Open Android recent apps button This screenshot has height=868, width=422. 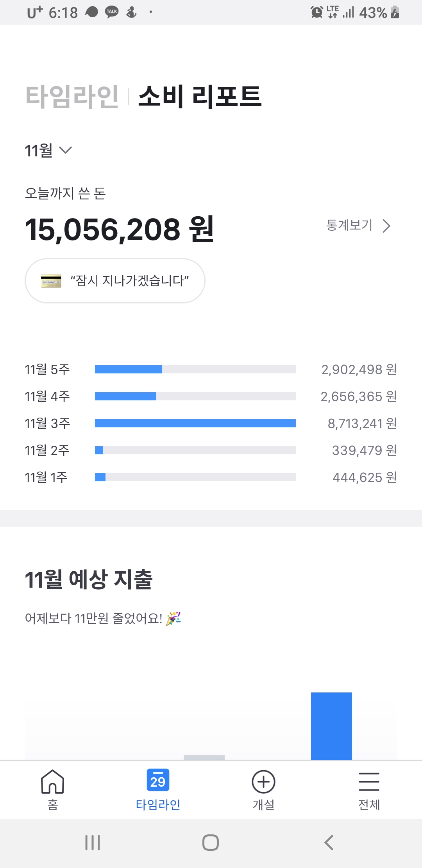[93, 843]
